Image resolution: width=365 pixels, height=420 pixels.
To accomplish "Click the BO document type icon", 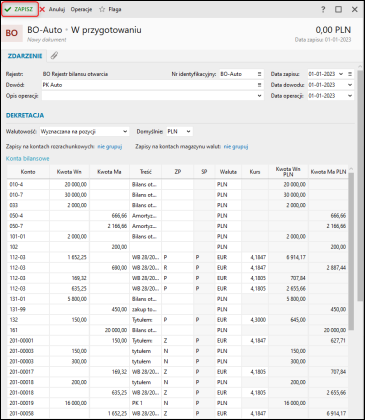I will pyautogui.click(x=12, y=33).
